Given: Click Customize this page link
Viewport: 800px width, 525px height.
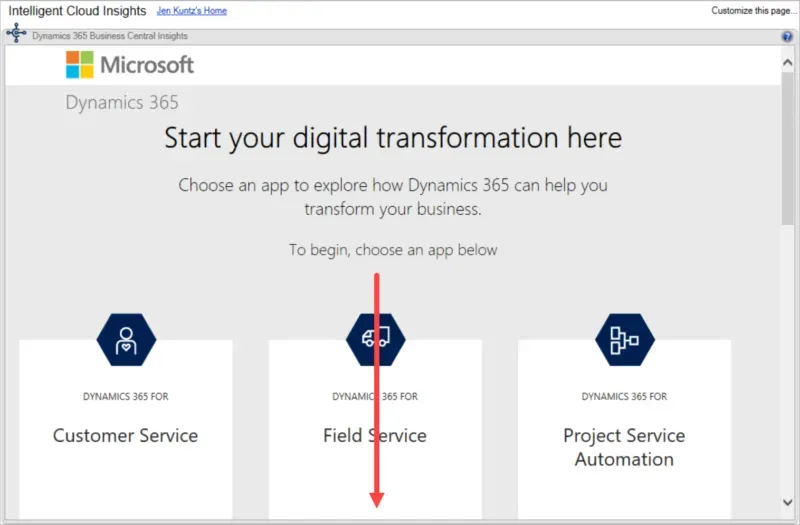Looking at the screenshot, I should click(x=751, y=11).
